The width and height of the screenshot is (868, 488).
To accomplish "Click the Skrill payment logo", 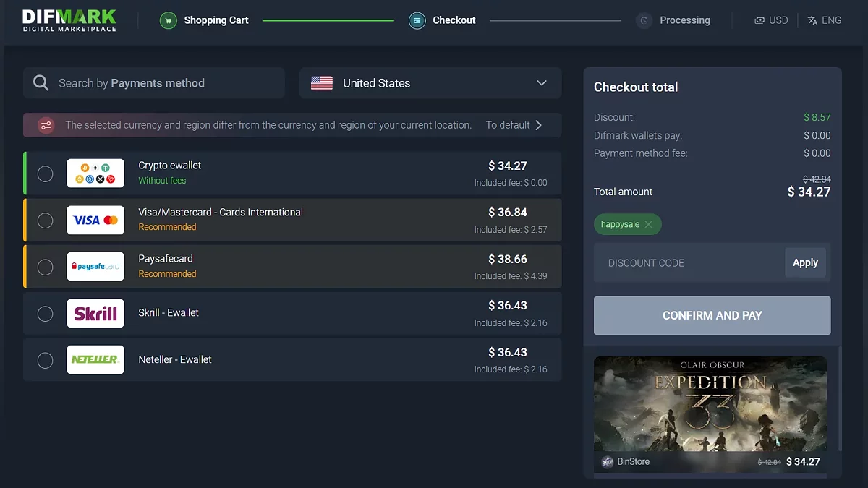I will [x=95, y=313].
